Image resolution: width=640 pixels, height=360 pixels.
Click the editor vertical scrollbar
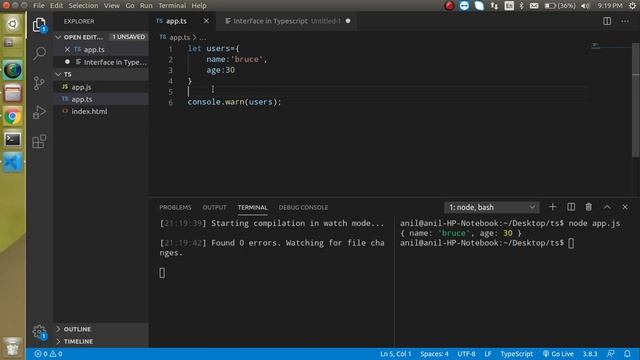pos(636,100)
